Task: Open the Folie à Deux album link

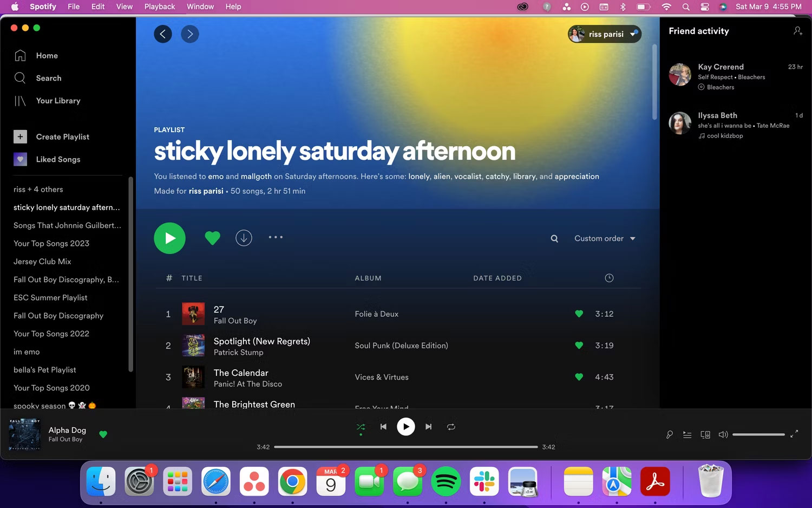Action: [x=376, y=314]
